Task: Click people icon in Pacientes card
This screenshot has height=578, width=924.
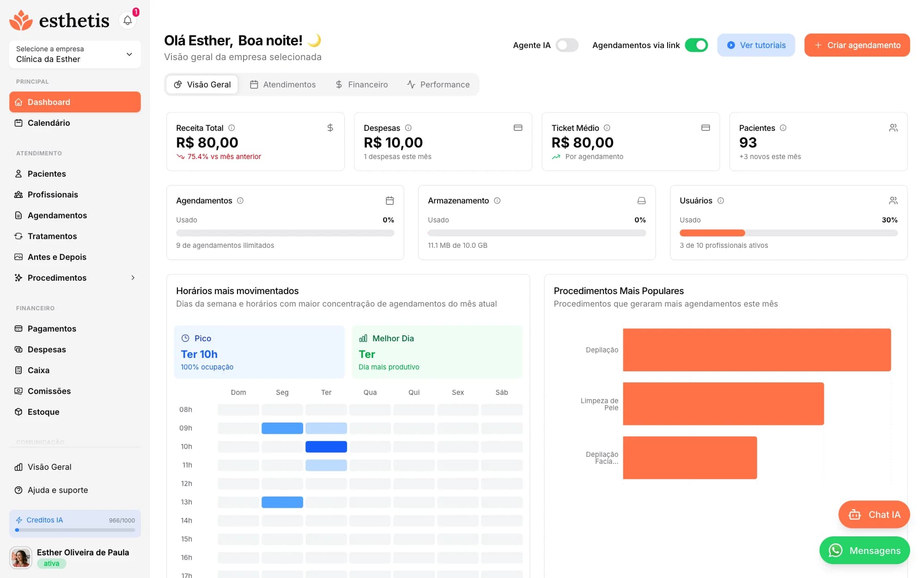Action: click(893, 128)
